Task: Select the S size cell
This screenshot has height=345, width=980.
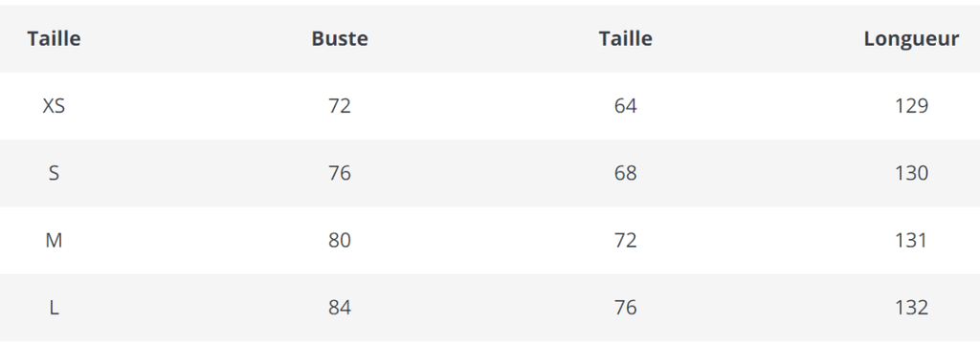Action: click(x=54, y=173)
